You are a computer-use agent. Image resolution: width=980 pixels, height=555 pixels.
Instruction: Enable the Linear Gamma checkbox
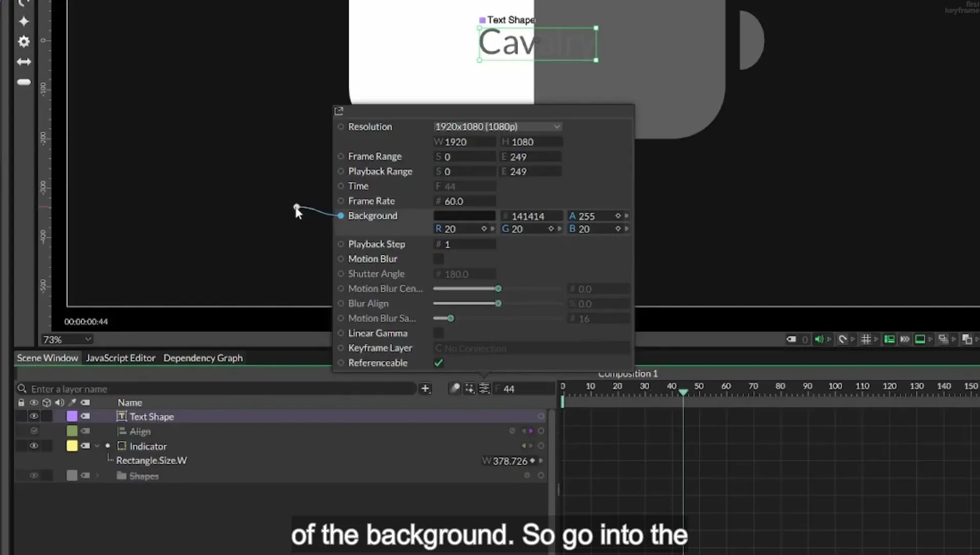(438, 333)
